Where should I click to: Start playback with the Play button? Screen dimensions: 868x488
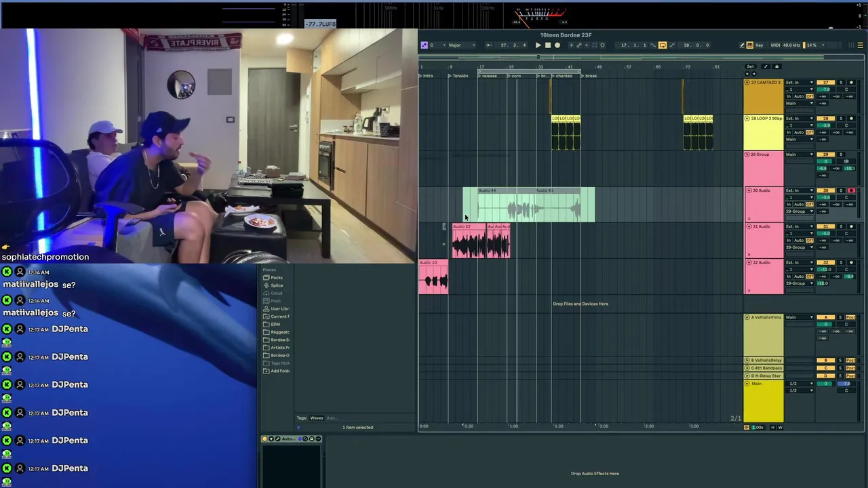(538, 45)
